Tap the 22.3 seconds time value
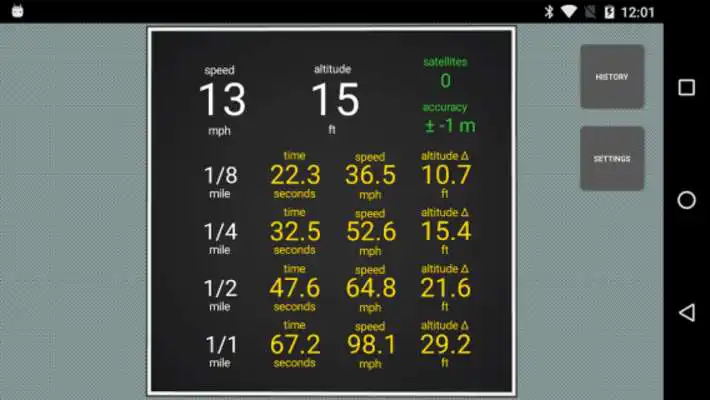This screenshot has height=400, width=710. click(x=295, y=175)
